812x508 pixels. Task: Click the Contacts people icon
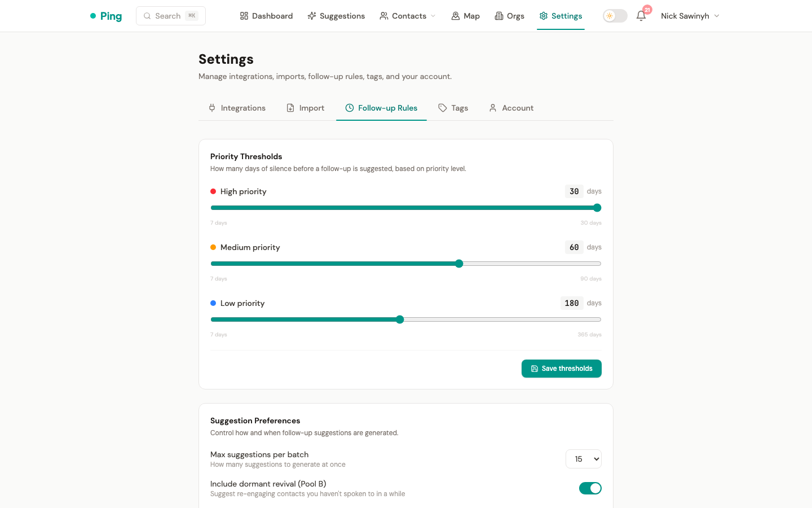click(384, 16)
